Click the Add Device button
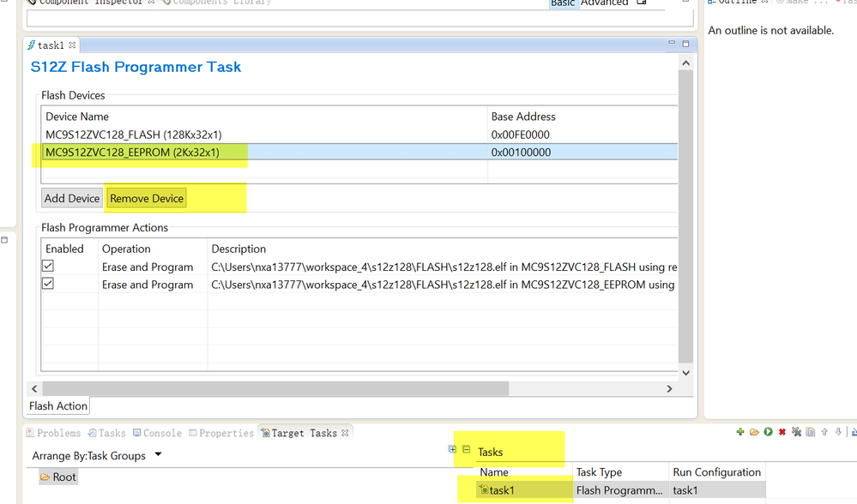The width and height of the screenshot is (857, 504). [x=72, y=198]
